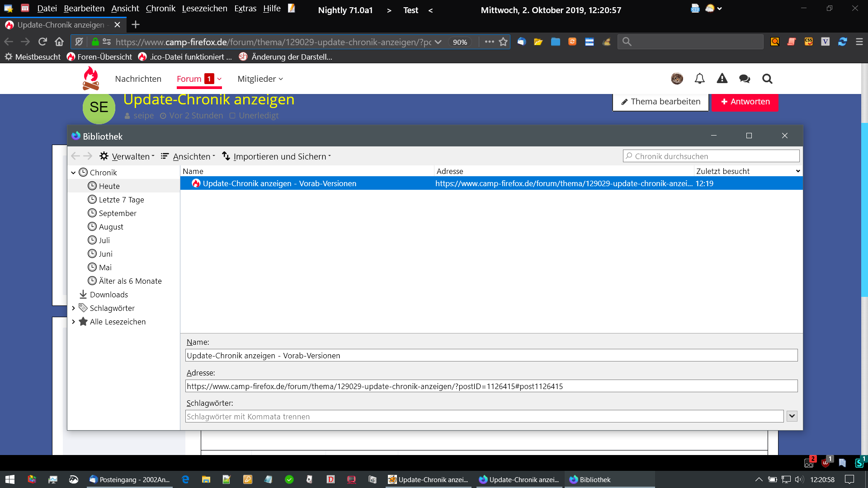Go to the Firefox home page
The height and width of the screenshot is (488, 868).
point(59,42)
